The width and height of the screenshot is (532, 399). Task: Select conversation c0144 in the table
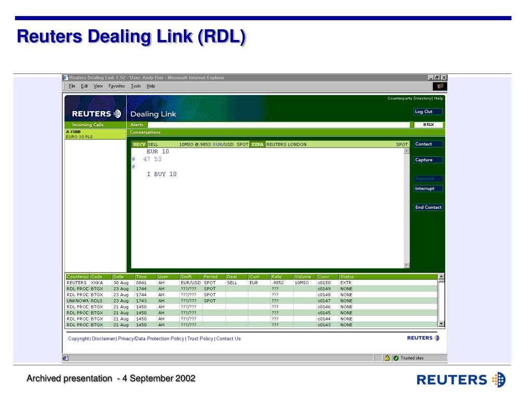point(251,319)
